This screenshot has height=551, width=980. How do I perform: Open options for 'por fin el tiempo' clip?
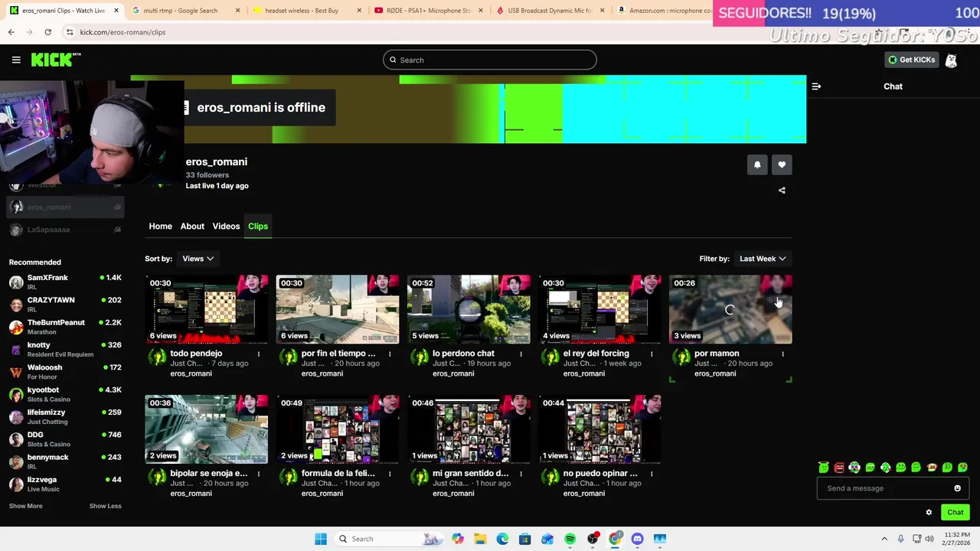pos(390,354)
